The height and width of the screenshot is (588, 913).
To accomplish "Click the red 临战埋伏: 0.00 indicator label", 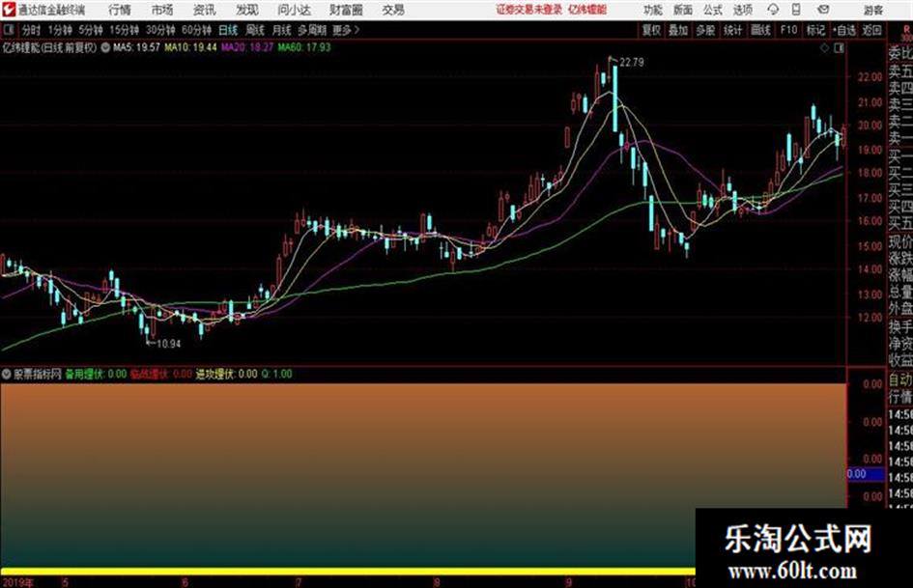I will point(160,374).
